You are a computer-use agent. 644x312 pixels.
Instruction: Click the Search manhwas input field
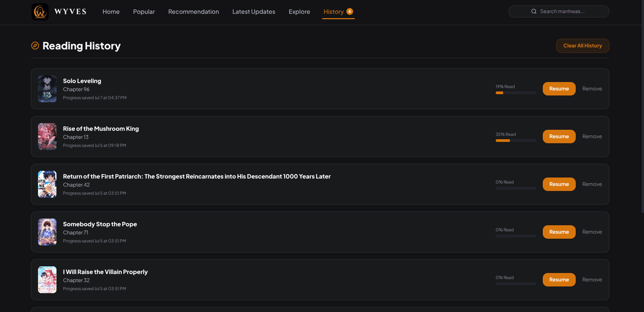click(x=559, y=11)
